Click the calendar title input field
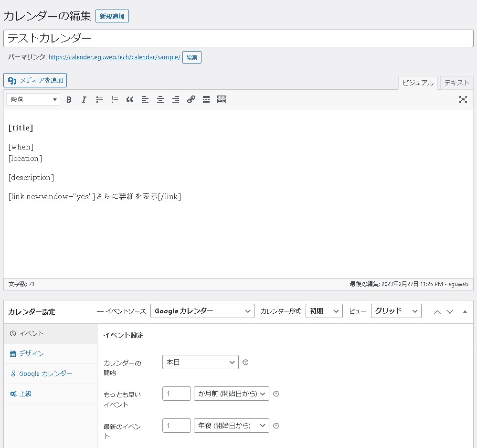The width and height of the screenshot is (477, 448). pyautogui.click(x=238, y=38)
